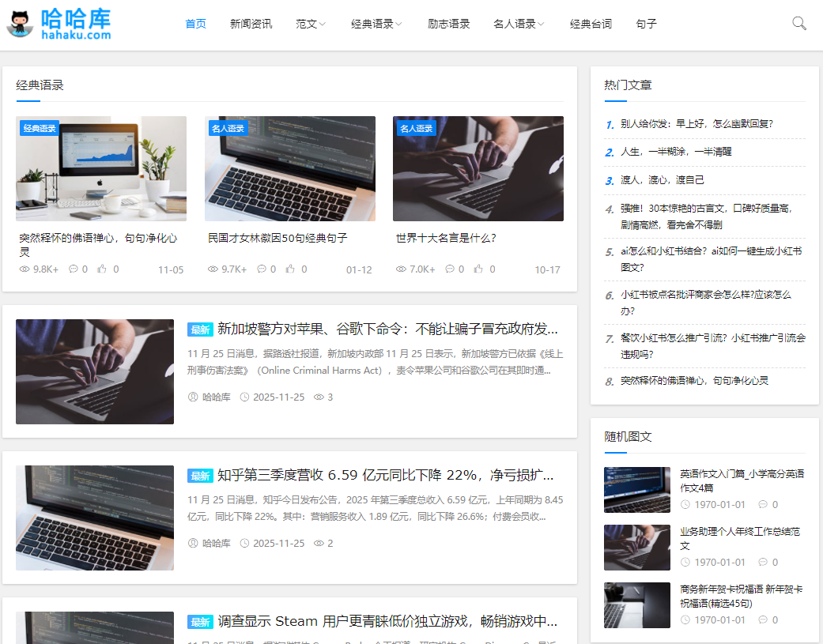Click the views eye icon under 世界十大名言

point(401,269)
